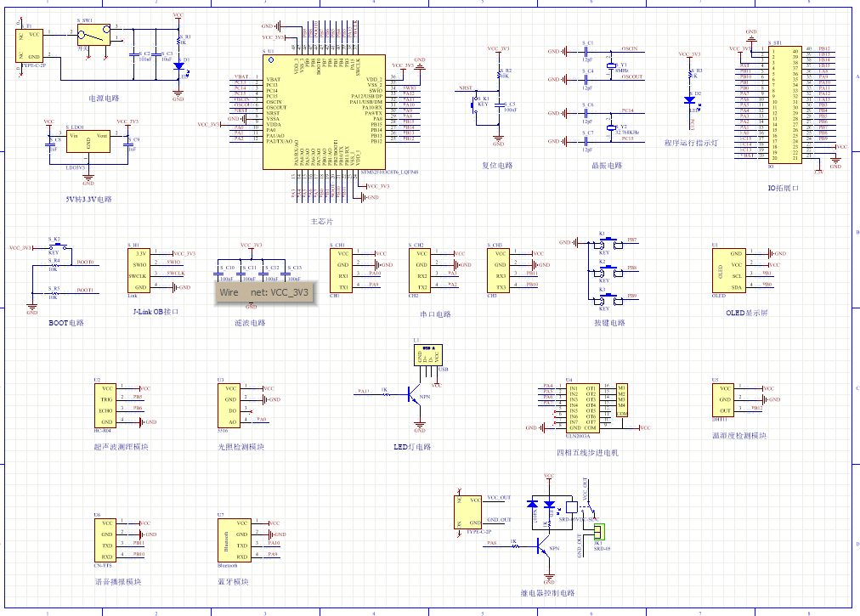Select the 8MHz crystal S_Y1

[x=611, y=65]
